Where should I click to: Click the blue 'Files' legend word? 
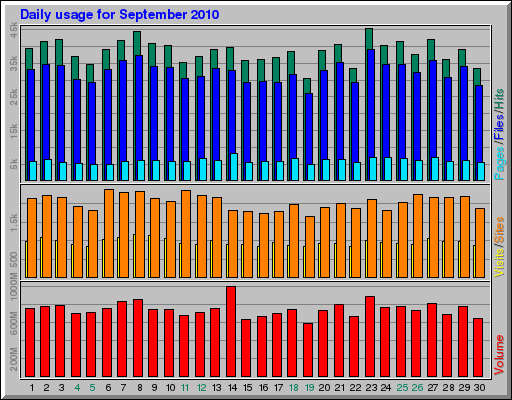(x=499, y=127)
